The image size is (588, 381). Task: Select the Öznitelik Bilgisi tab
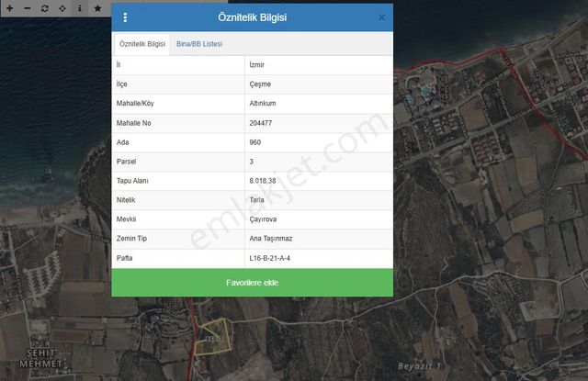(142, 44)
